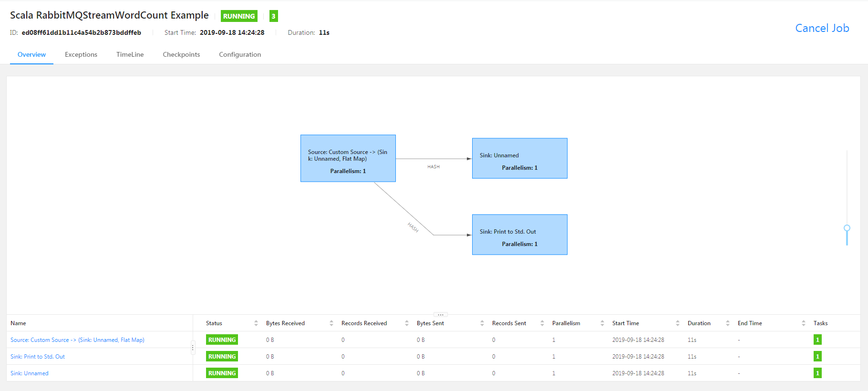Screen dimensions: 868x391
Task: Click the three-dot panel resize handle above table
Action: click(x=441, y=315)
